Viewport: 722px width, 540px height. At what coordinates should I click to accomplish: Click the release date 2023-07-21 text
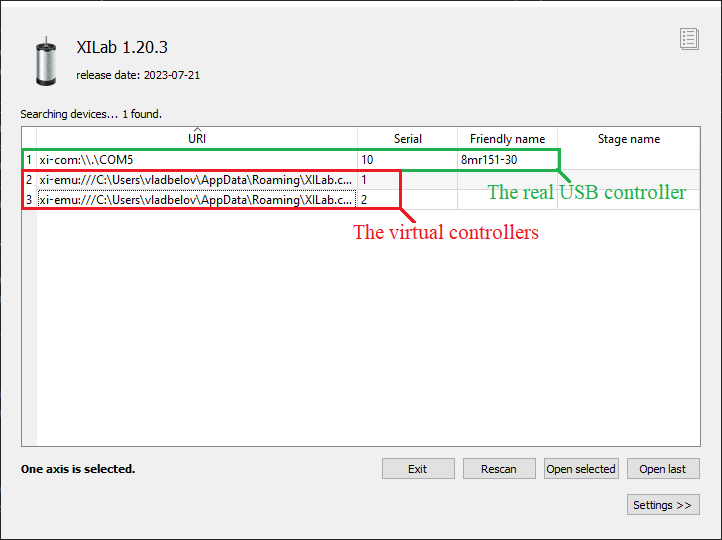point(138,75)
